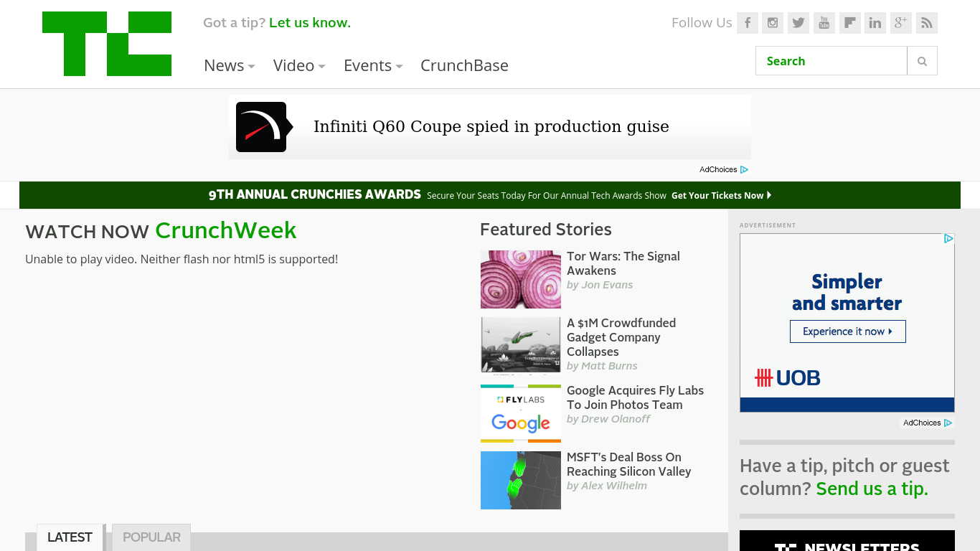Open the RSS feed icon

pos(927,23)
